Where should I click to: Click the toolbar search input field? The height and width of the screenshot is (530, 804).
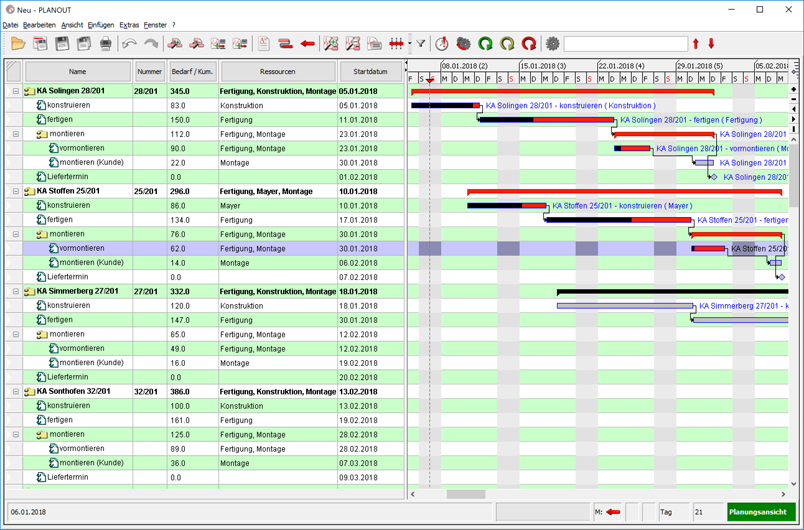coord(626,44)
